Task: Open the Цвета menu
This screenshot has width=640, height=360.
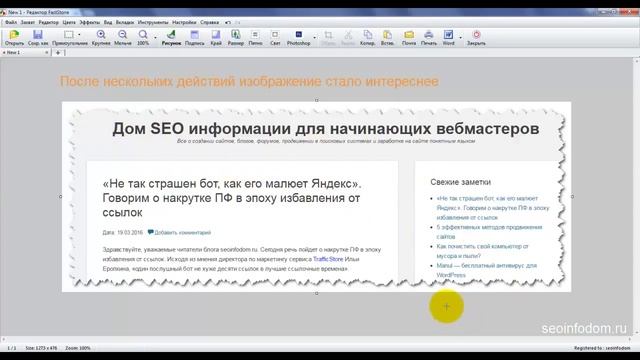Action: [x=69, y=22]
